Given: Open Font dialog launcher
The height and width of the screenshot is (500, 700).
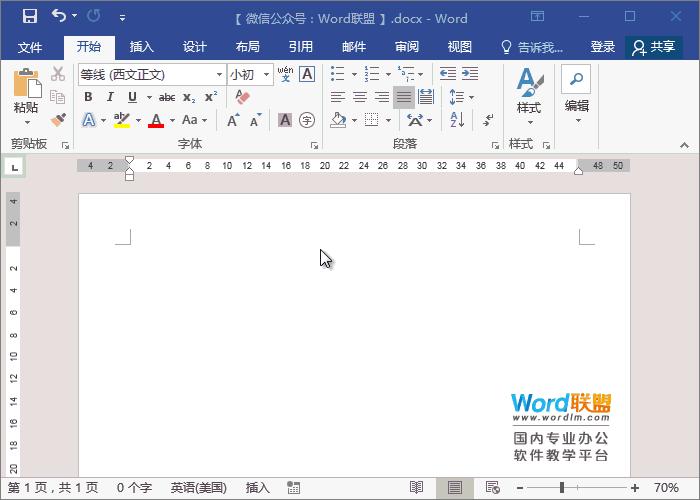Looking at the screenshot, I should point(314,145).
